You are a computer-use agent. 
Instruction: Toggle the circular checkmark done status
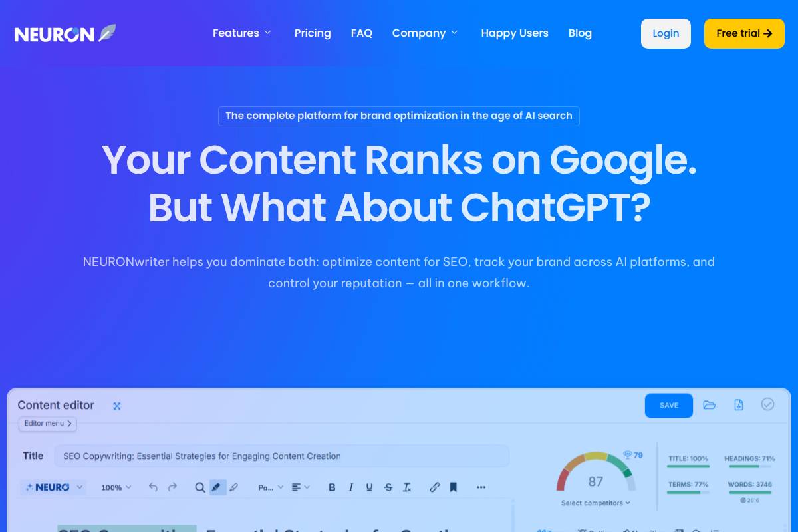point(767,404)
